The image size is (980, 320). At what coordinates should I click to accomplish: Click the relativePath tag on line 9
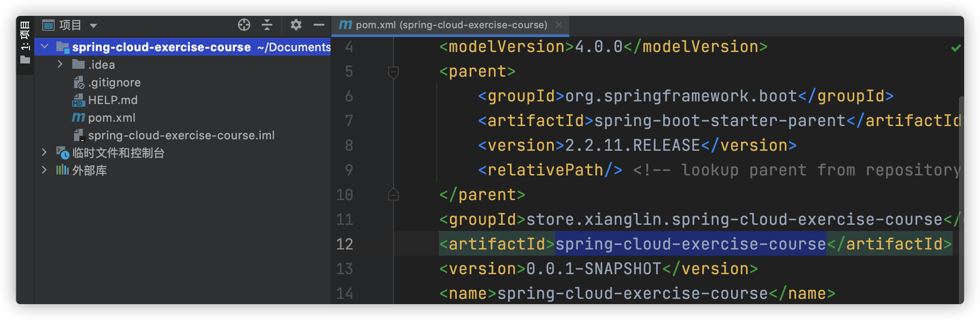550,170
